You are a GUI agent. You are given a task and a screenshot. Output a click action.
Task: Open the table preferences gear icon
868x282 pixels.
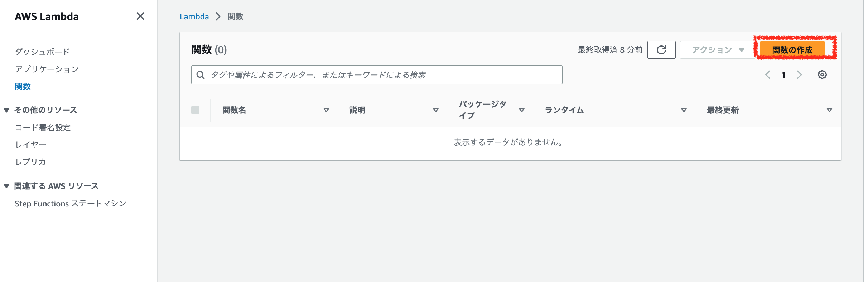[822, 74]
